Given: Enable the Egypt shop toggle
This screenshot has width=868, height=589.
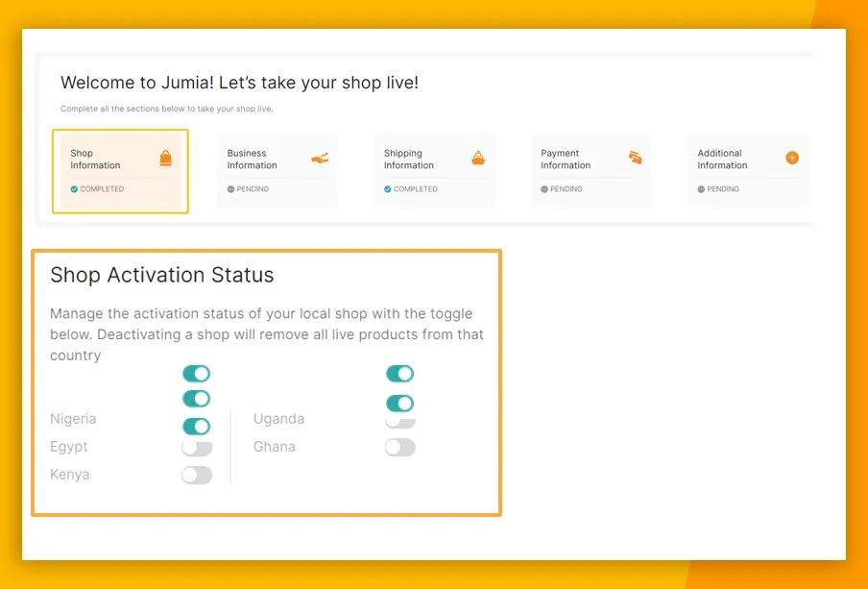Looking at the screenshot, I should (197, 448).
